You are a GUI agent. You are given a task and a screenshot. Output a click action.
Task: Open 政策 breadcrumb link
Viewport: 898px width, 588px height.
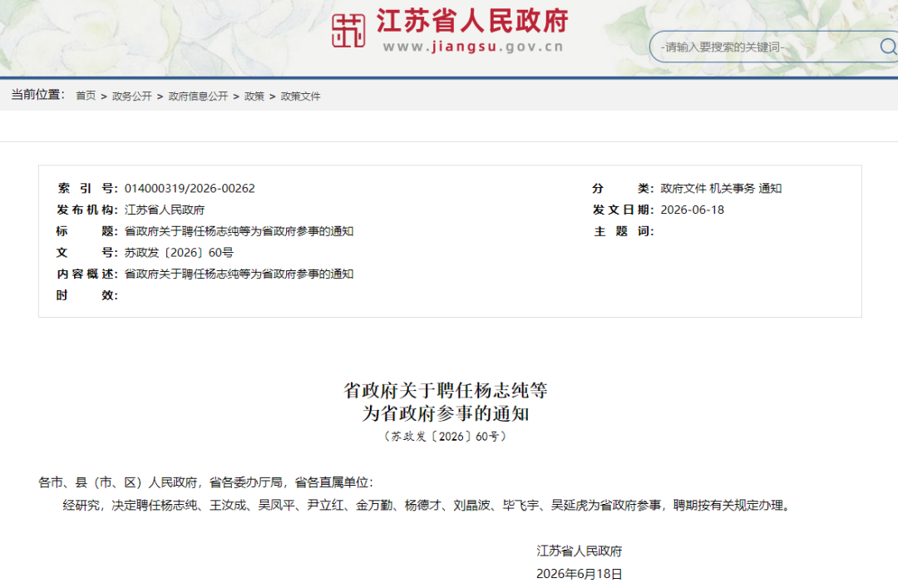254,96
